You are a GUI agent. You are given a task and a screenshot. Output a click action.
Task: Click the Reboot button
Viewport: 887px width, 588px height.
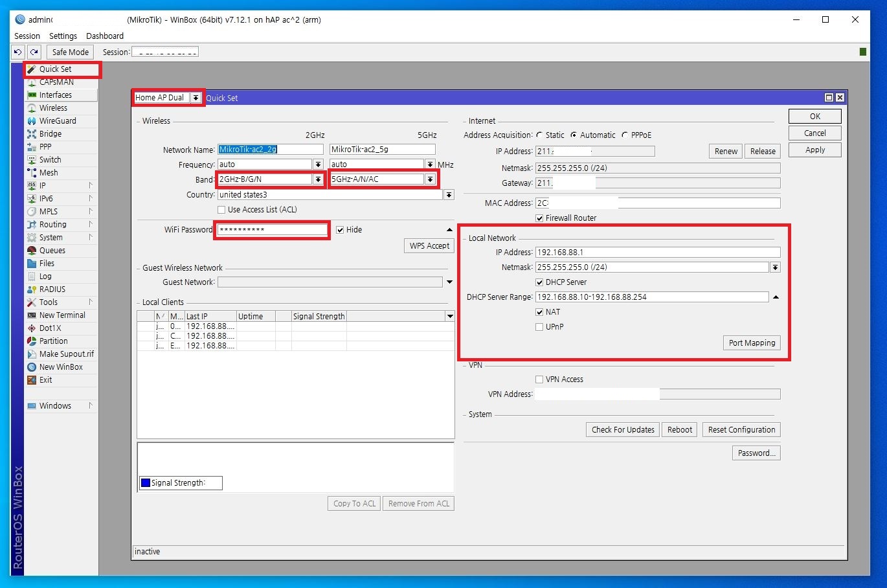pos(680,430)
